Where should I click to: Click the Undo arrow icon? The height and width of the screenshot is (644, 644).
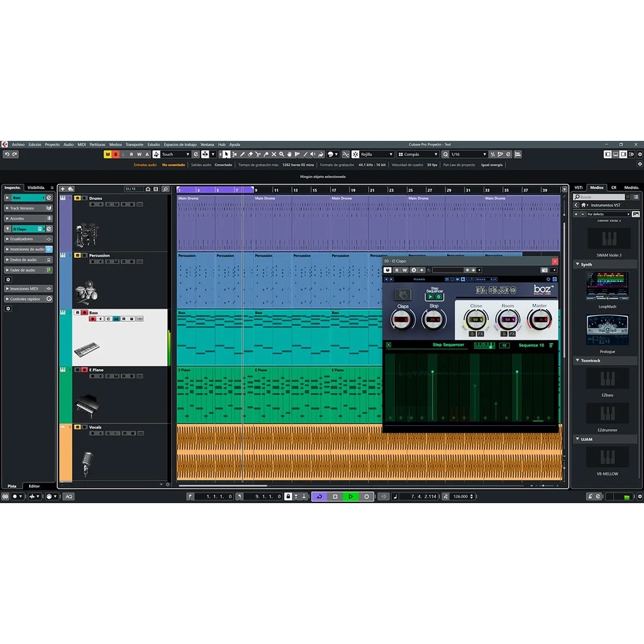coord(6,154)
